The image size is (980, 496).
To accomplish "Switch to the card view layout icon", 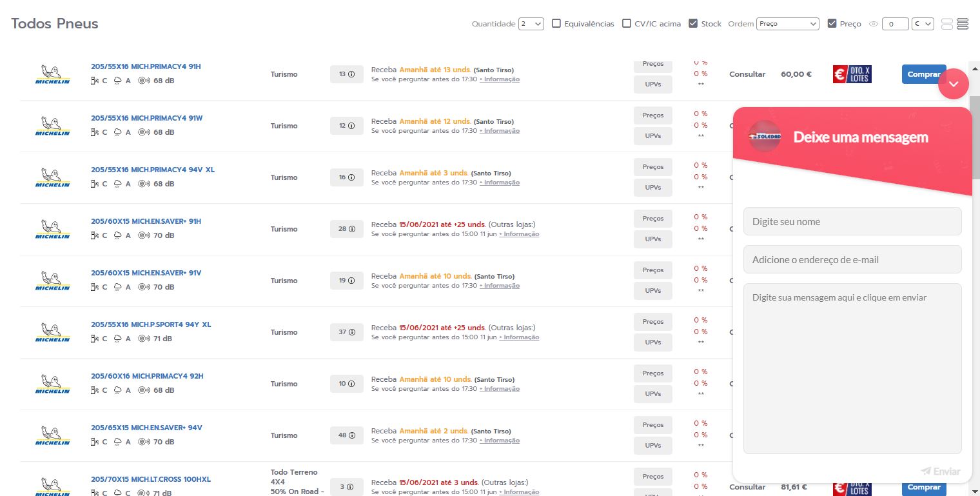I will (x=947, y=24).
